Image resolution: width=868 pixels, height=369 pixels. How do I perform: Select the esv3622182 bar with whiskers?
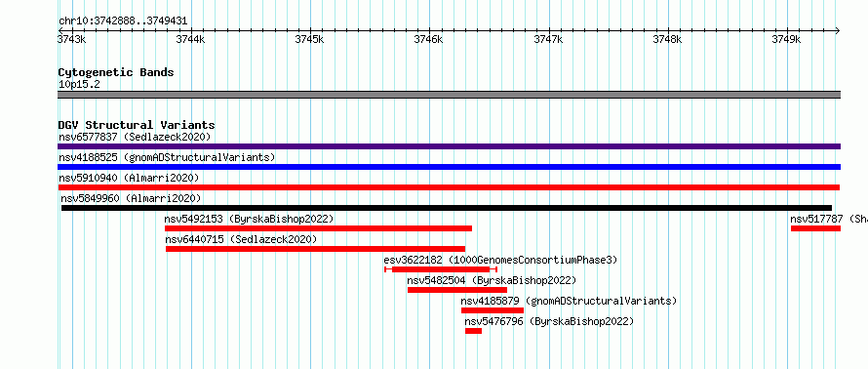coord(441,269)
